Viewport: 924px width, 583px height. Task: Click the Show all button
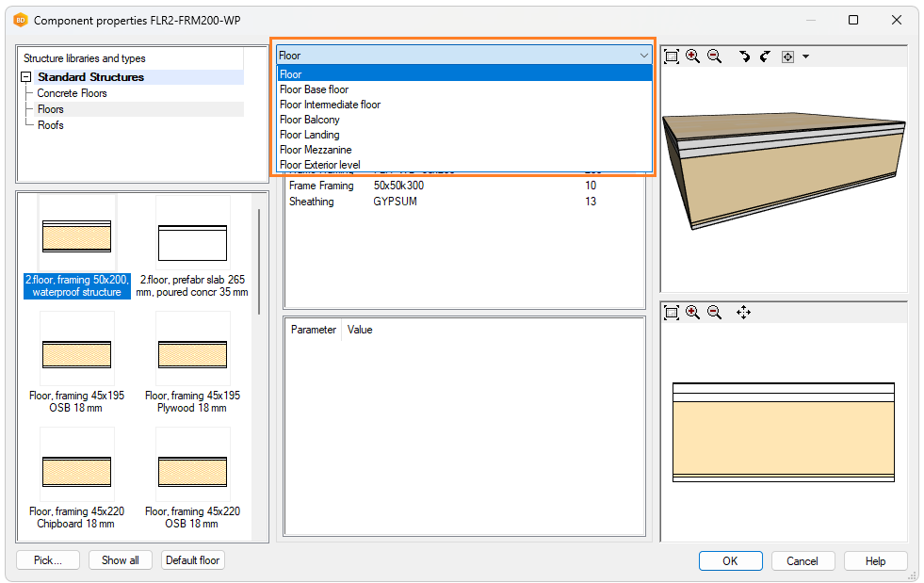[x=121, y=560]
